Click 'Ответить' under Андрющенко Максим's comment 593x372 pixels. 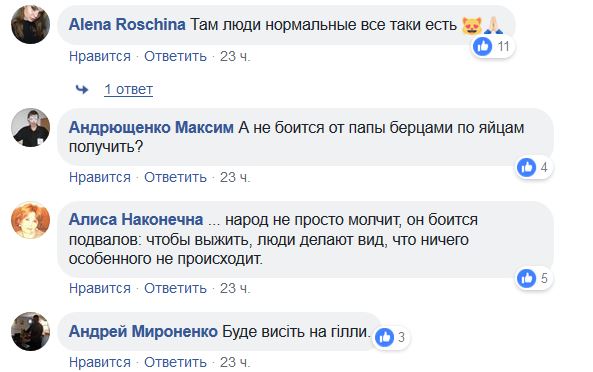pos(175,177)
